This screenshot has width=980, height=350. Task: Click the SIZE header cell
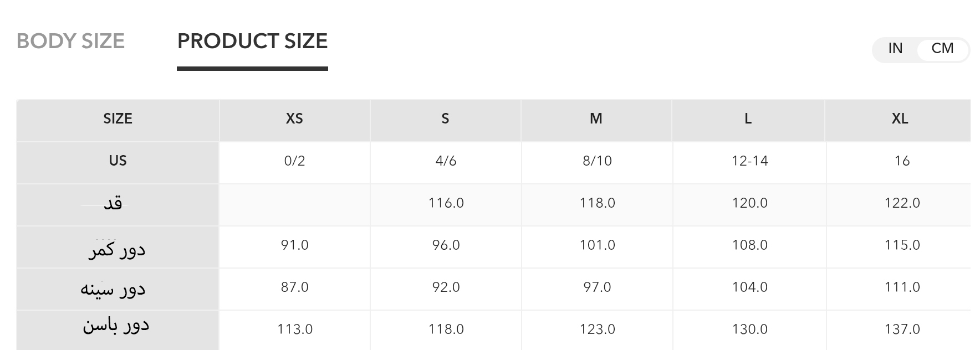coord(118,119)
